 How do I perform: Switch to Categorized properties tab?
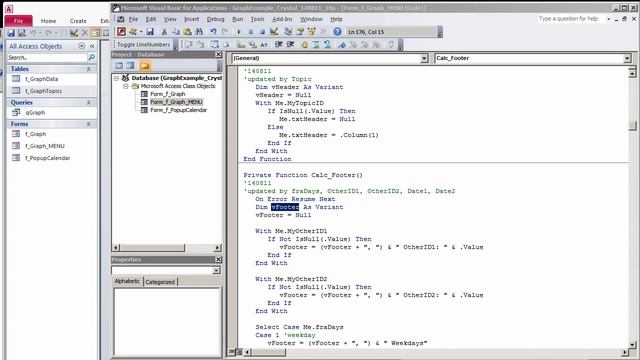coord(160,282)
